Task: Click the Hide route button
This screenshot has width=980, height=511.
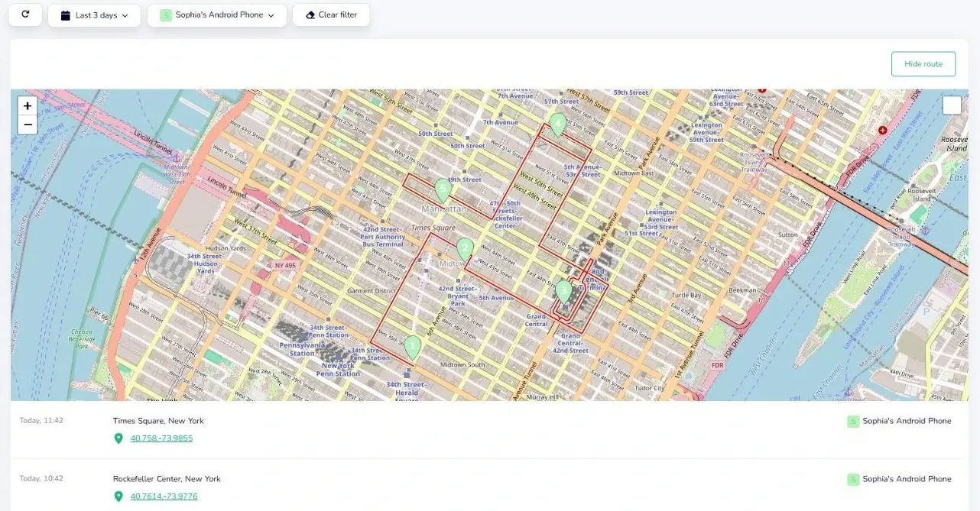Action: 923,64
